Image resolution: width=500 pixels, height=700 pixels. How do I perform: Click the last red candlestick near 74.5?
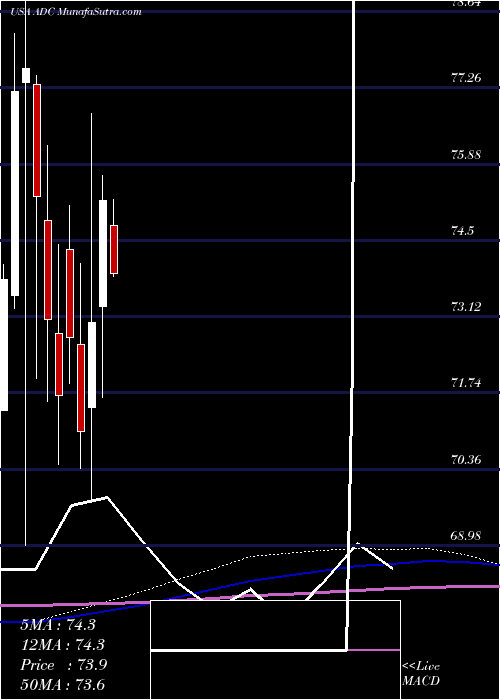pyautogui.click(x=114, y=249)
